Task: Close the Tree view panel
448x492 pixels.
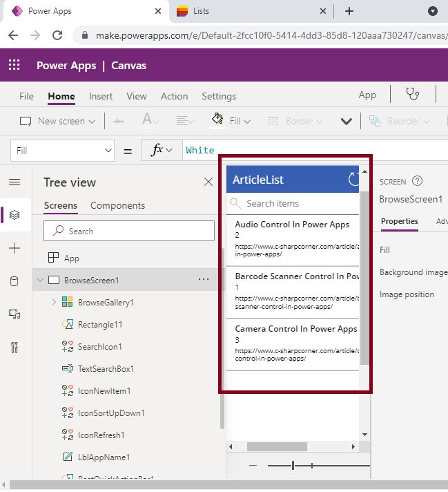Action: (208, 182)
